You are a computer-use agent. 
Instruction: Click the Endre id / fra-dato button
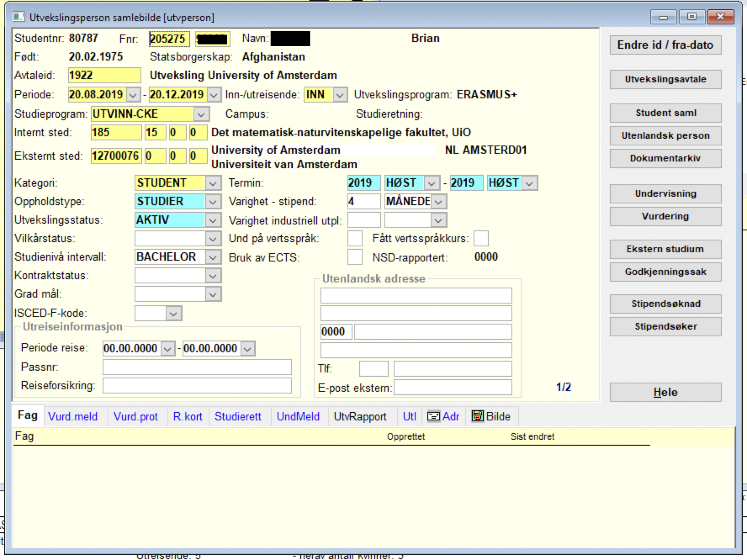665,45
